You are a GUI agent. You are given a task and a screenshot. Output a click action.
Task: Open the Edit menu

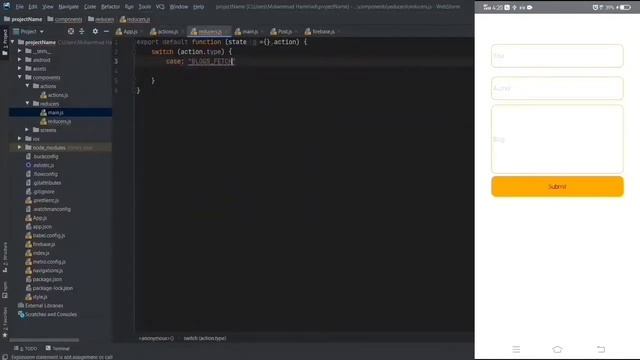coord(33,7)
